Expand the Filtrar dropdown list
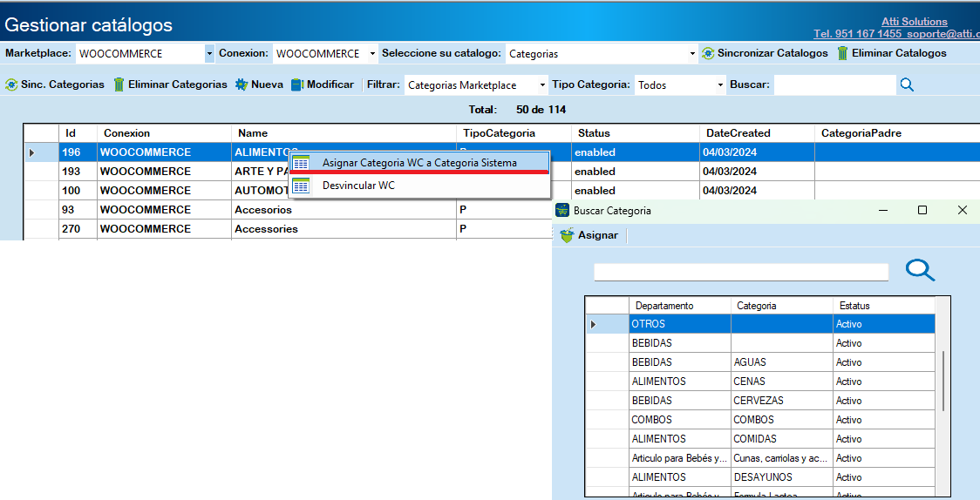 (542, 85)
